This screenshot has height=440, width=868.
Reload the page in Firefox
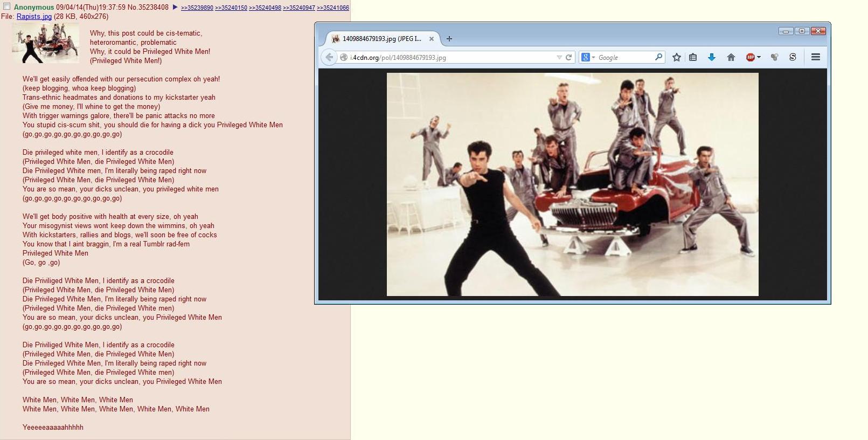pos(568,57)
